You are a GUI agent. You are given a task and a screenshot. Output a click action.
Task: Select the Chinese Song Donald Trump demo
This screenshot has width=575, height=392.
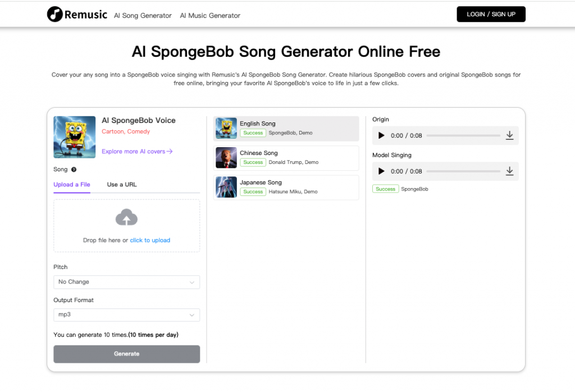click(x=286, y=158)
